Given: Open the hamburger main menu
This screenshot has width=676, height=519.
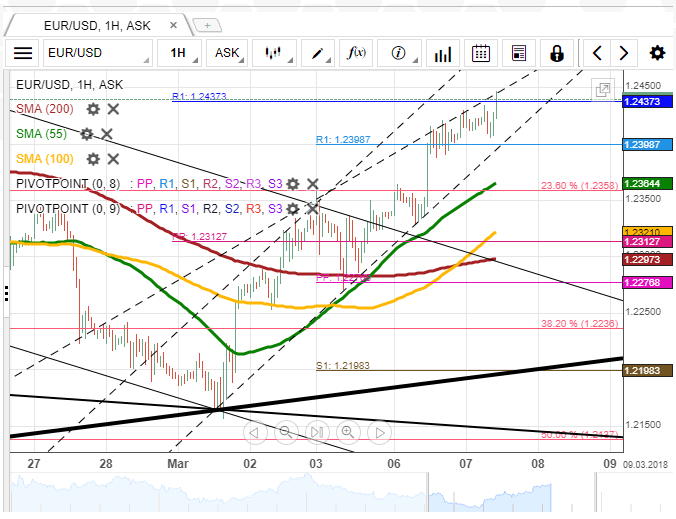Looking at the screenshot, I should coord(23,53).
